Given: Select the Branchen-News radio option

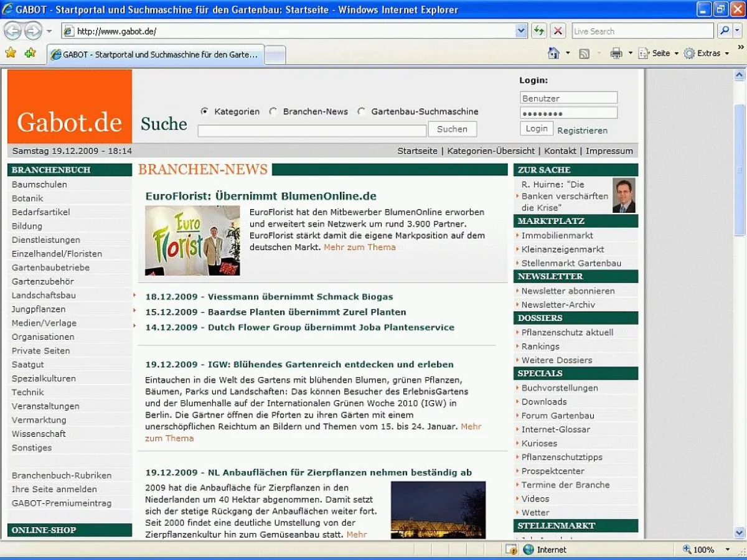Looking at the screenshot, I should pos(273,112).
